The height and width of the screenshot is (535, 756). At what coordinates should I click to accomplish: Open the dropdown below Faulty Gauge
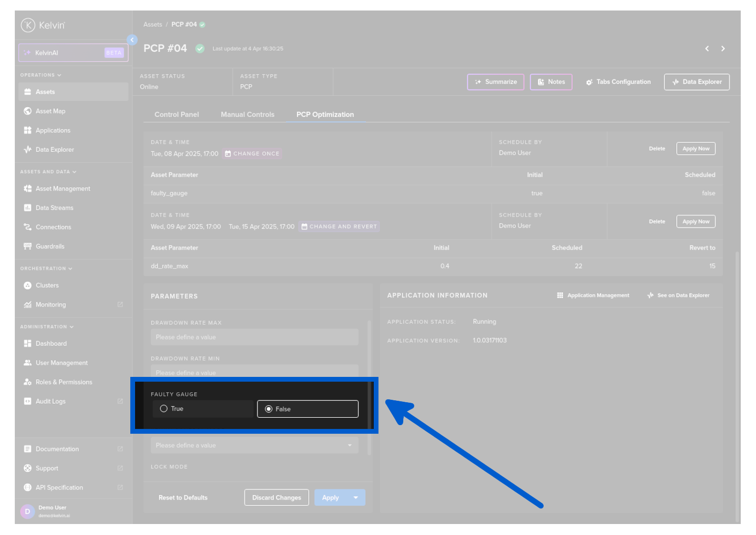point(254,446)
